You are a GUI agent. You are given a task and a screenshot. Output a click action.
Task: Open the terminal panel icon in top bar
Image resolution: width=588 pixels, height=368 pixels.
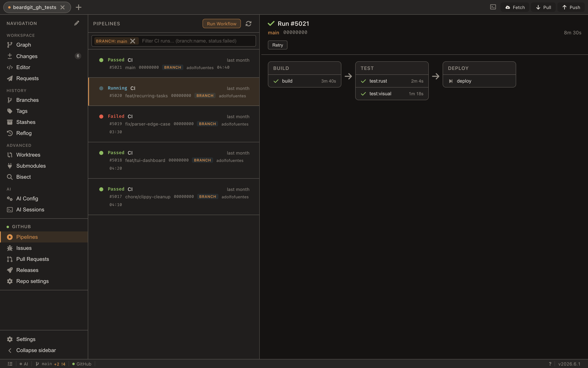(493, 7)
